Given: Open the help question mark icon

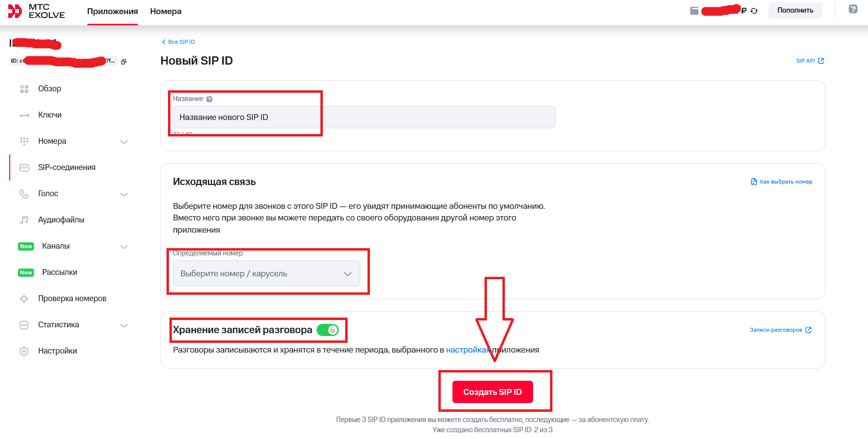Looking at the screenshot, I should tap(853, 9).
